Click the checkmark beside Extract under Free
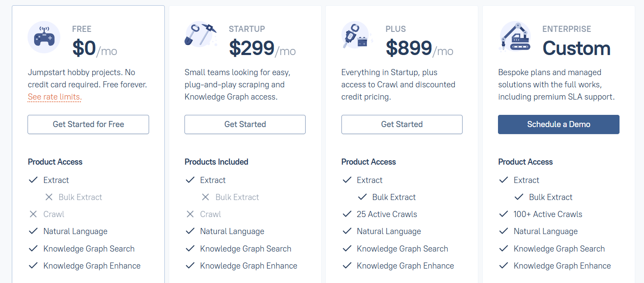 coord(33,179)
